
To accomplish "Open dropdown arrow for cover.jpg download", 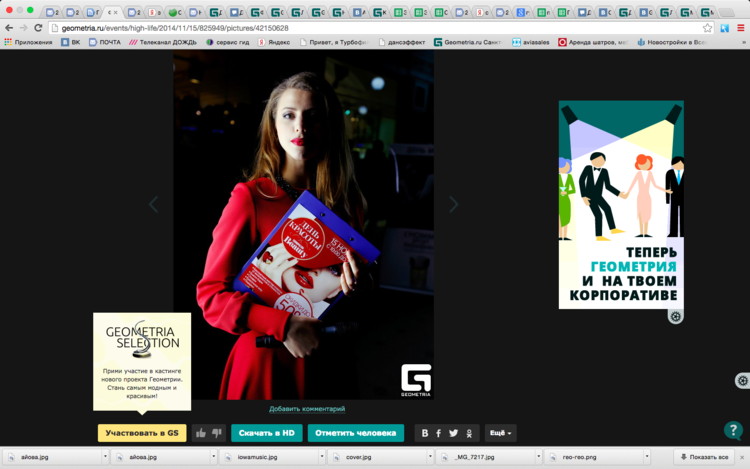I will coord(431,457).
